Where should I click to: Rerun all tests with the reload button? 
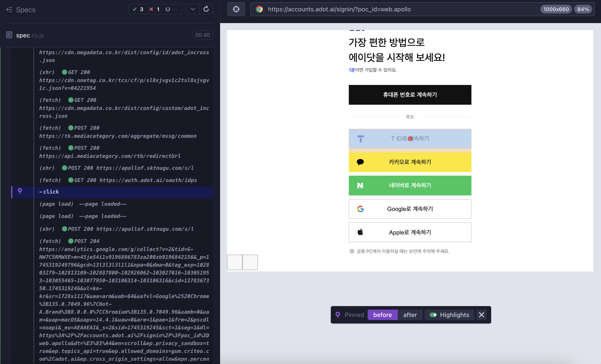[x=206, y=9]
